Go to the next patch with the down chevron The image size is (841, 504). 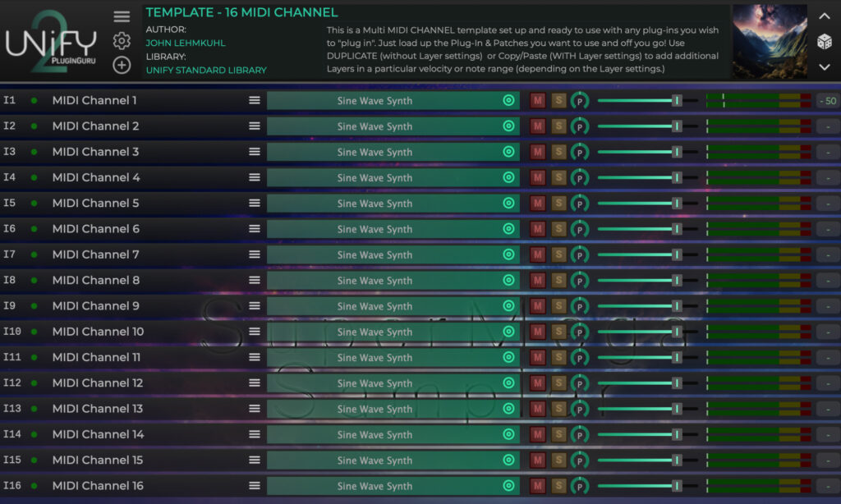point(825,67)
